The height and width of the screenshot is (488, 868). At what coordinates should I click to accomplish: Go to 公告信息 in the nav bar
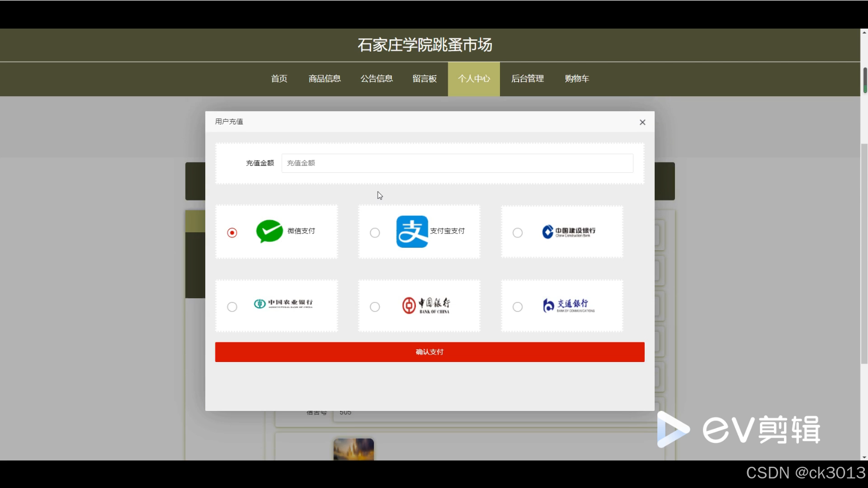[x=377, y=79]
